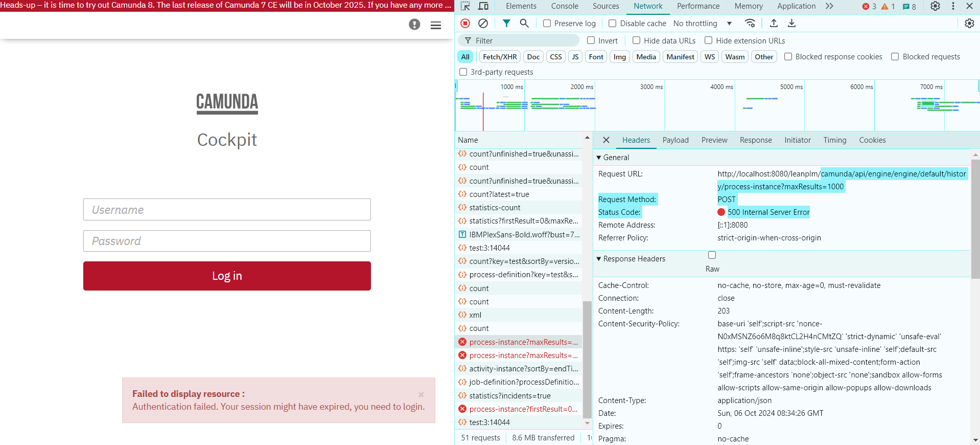Image resolution: width=980 pixels, height=445 pixels.
Task: Select the IBMPlexSans-Bold.woff font request
Action: [519, 234]
